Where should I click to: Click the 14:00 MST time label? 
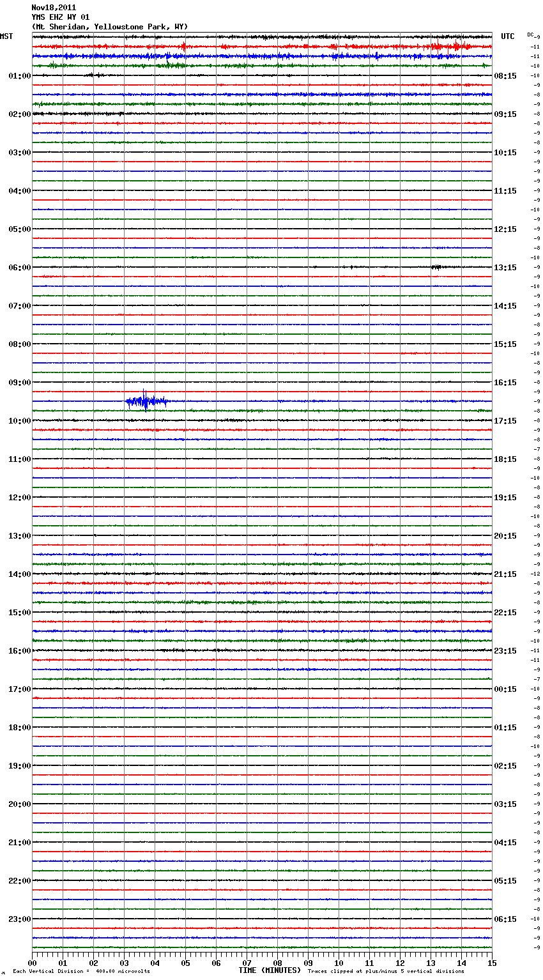tap(20, 574)
